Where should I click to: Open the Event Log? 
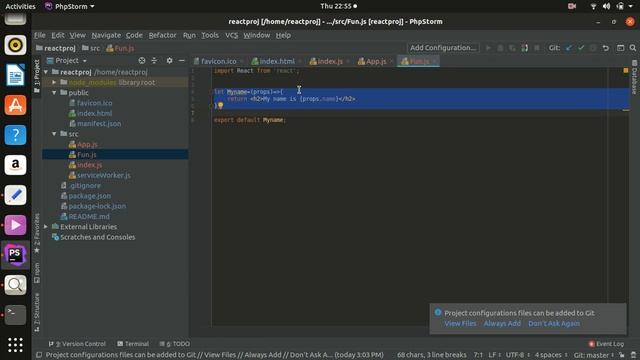click(606, 344)
